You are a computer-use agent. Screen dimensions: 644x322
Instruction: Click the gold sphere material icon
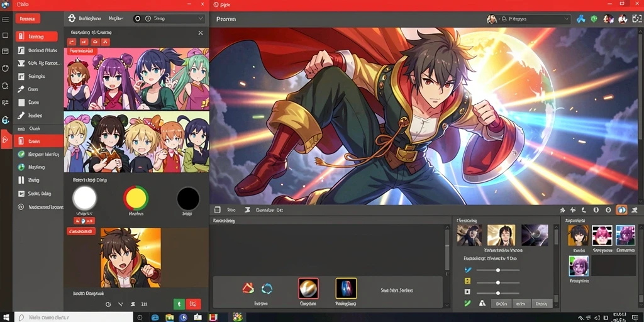tap(308, 288)
